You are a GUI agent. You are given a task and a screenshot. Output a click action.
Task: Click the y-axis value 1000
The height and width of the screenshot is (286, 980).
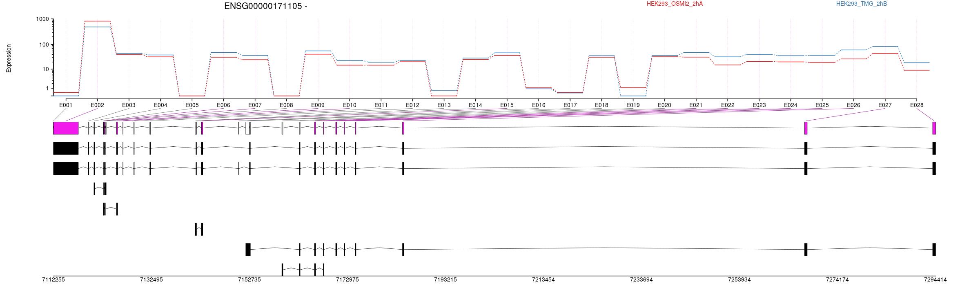click(x=42, y=19)
